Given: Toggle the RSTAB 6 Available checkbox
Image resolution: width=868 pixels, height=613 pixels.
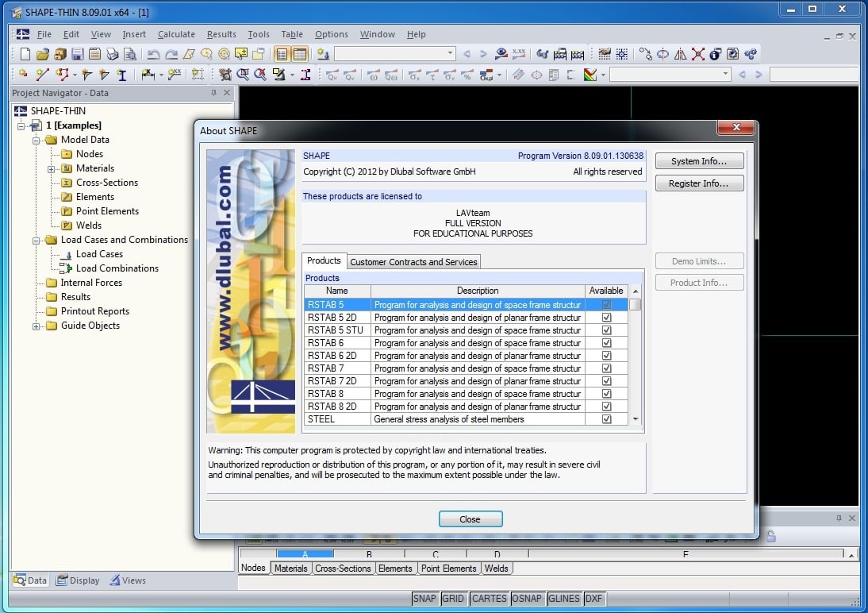Looking at the screenshot, I should coord(606,343).
